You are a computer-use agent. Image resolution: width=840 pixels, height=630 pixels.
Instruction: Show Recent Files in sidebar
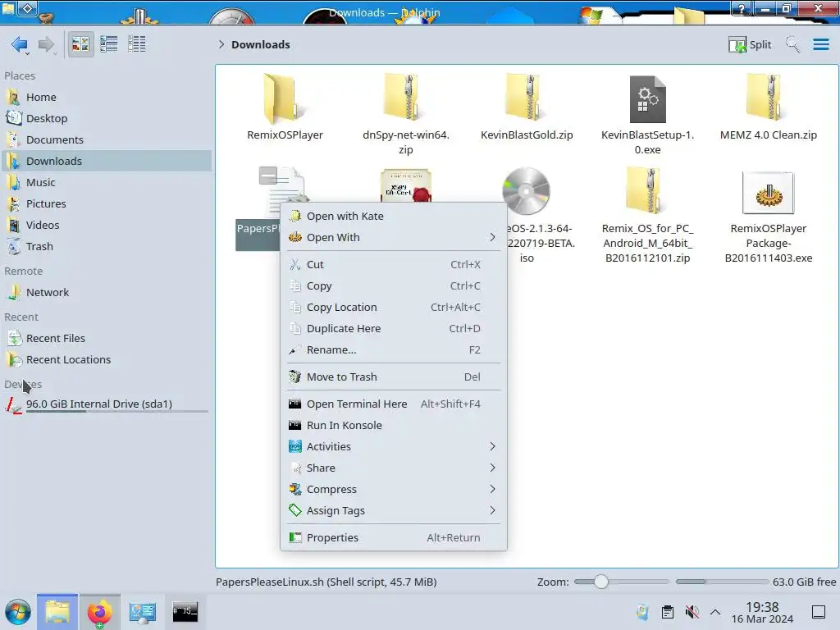[x=106, y=339]
